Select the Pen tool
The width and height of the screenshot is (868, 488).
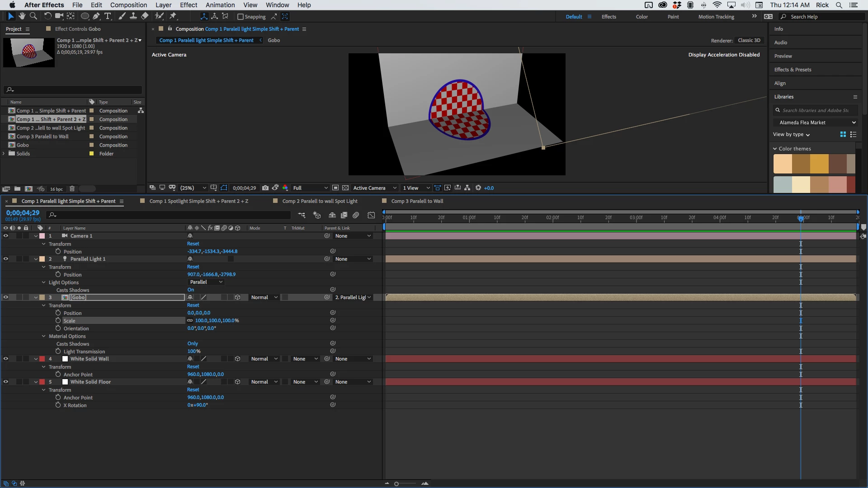pyautogui.click(x=96, y=16)
